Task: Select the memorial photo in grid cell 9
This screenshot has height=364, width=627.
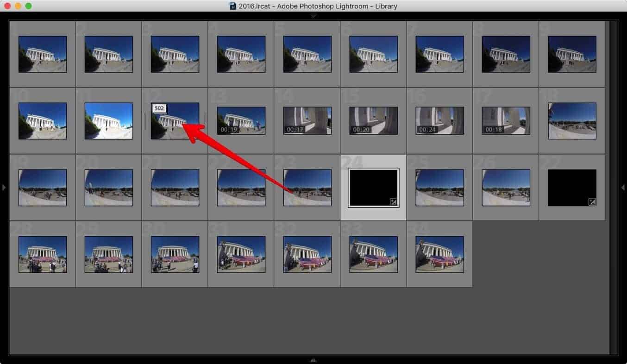Action: tap(572, 54)
